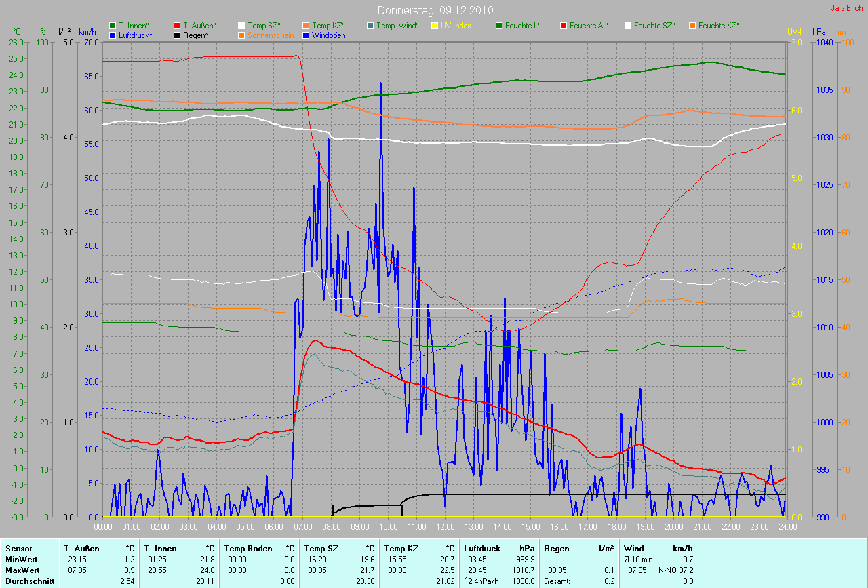Click the green T. Innen legend square
The image size is (868, 588).
coord(113,26)
